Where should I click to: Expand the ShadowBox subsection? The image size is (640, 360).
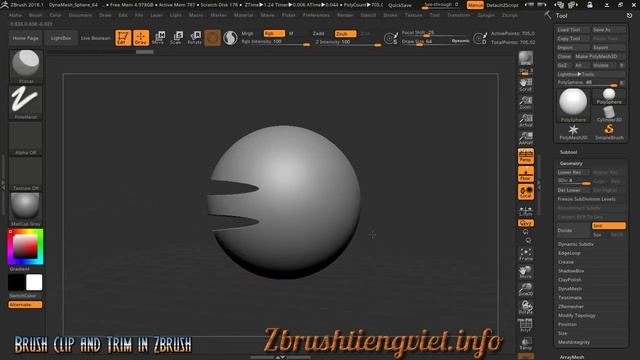571,271
